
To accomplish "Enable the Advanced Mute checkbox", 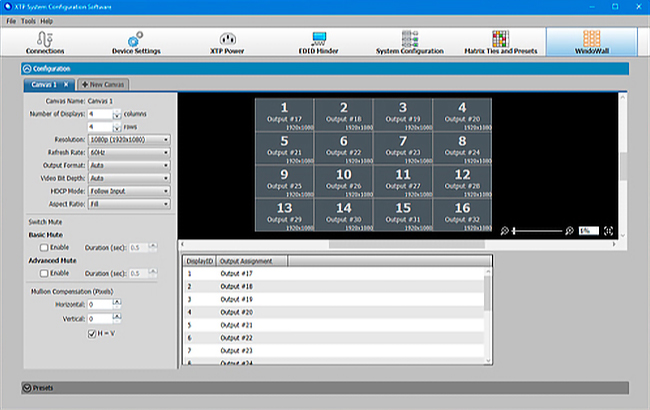I will coord(43,272).
